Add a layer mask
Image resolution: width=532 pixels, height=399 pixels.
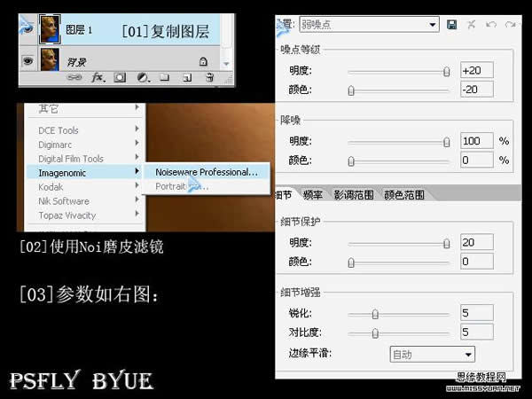[x=120, y=78]
